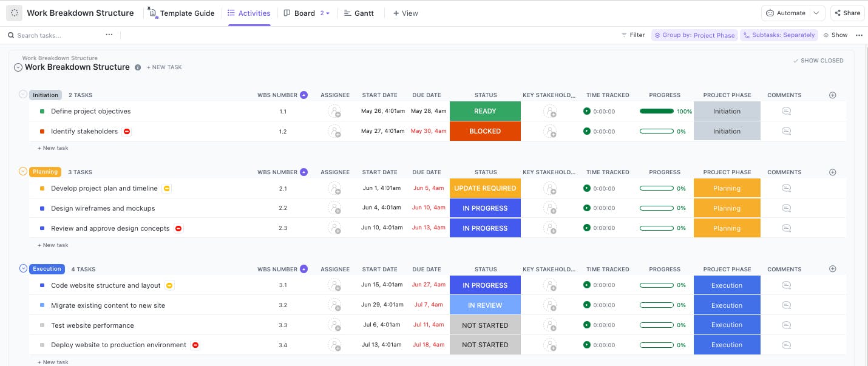Open the more options ellipsis beside search
The height and width of the screenshot is (366, 868).
[x=109, y=35]
